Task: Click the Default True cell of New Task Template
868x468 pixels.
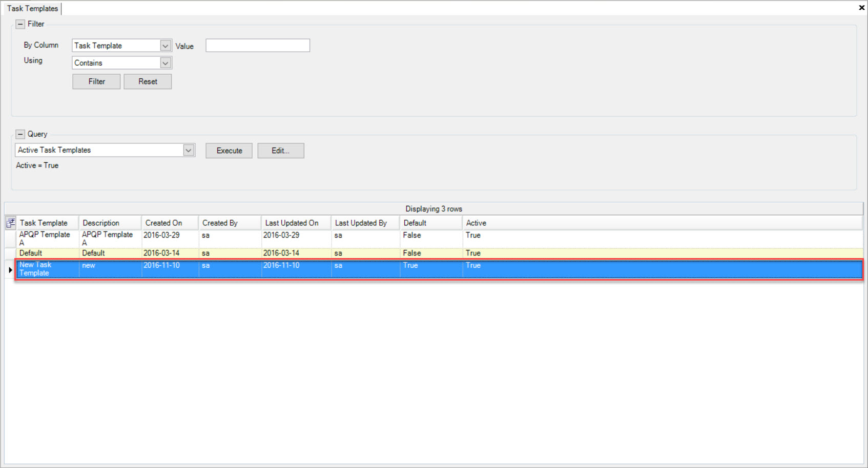Action: (431, 269)
